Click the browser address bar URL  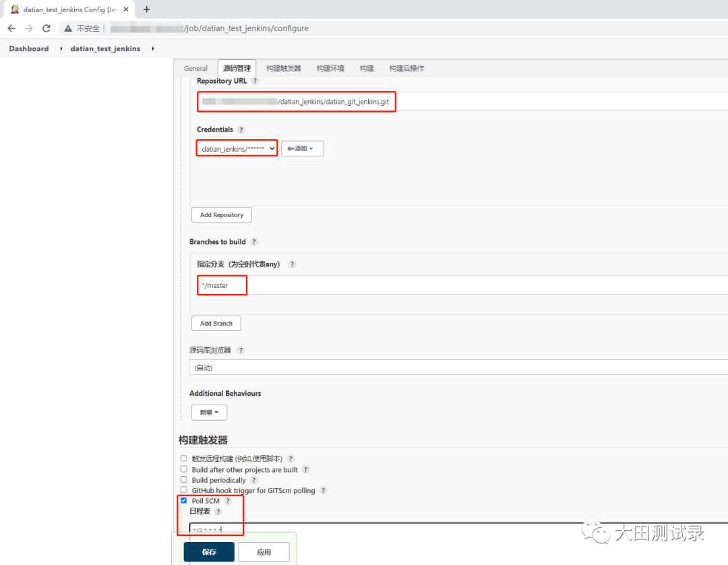(x=246, y=28)
